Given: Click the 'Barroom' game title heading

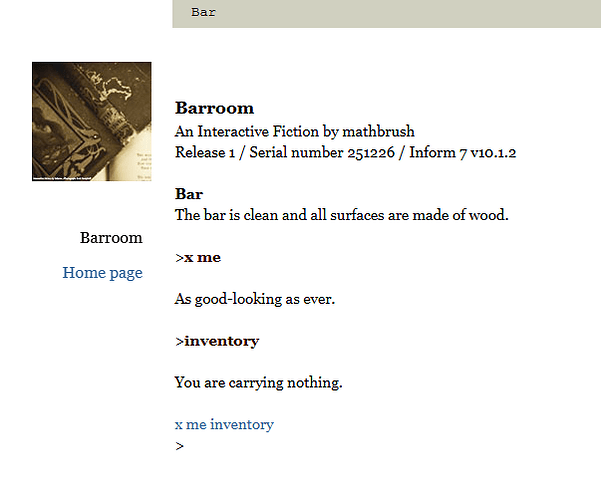Looking at the screenshot, I should 214,108.
